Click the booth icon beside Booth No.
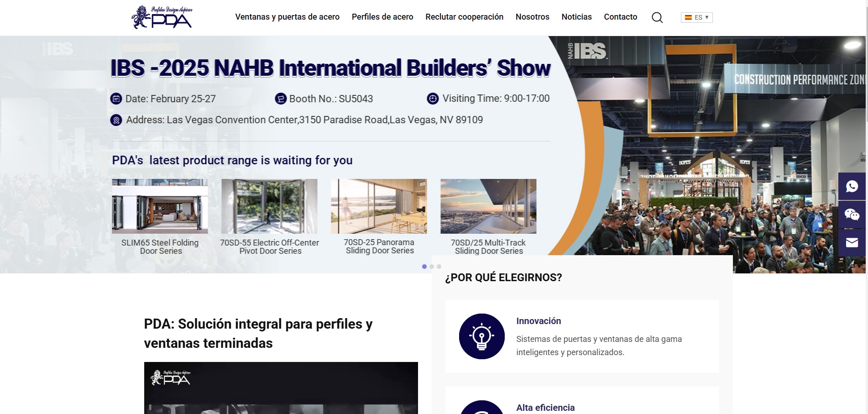 (281, 99)
